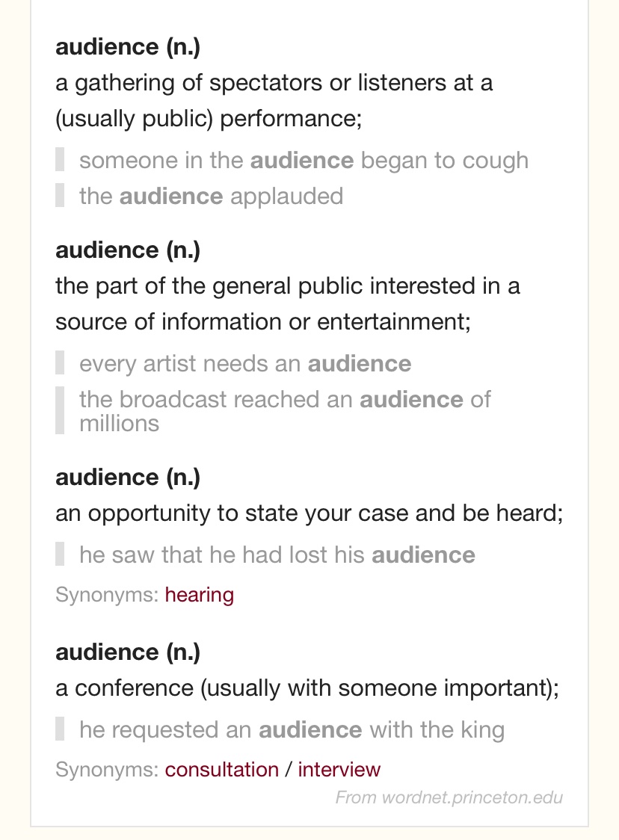
Task: Select the 'part of the general public' definition
Action: click(x=287, y=303)
